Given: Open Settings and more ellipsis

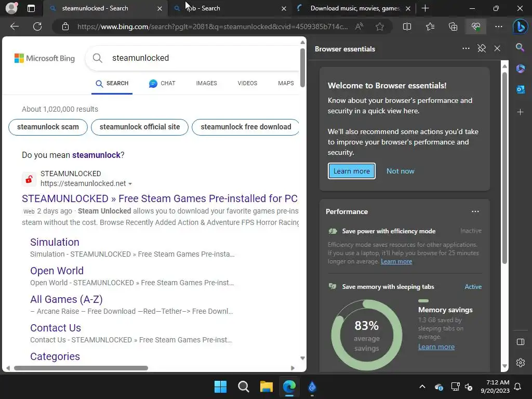Looking at the screenshot, I should 498,26.
